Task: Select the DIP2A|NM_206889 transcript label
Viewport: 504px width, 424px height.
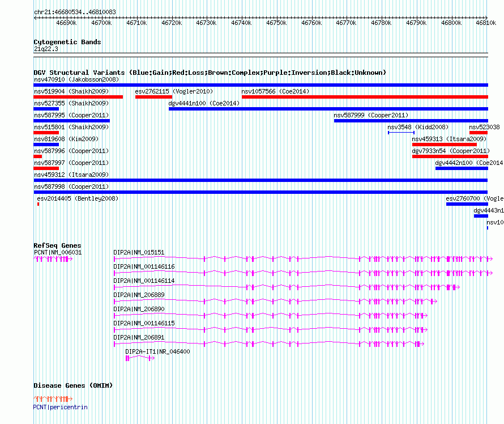Action: click(x=139, y=295)
